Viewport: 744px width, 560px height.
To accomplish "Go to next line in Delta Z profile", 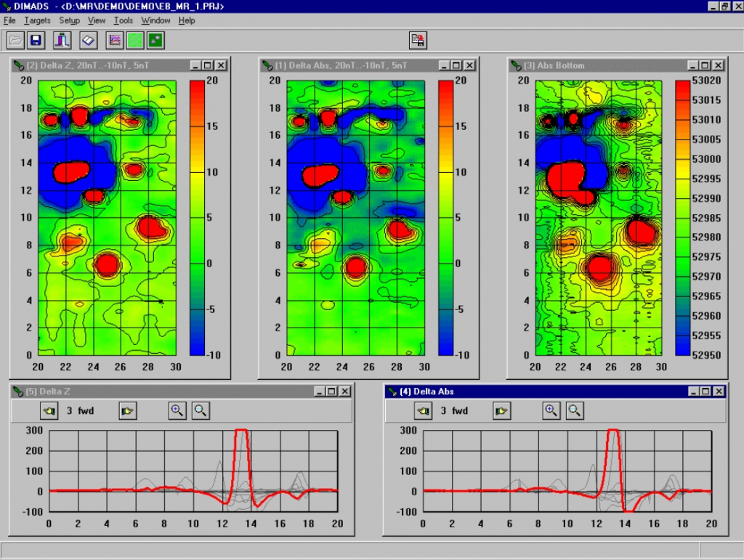I will point(128,411).
